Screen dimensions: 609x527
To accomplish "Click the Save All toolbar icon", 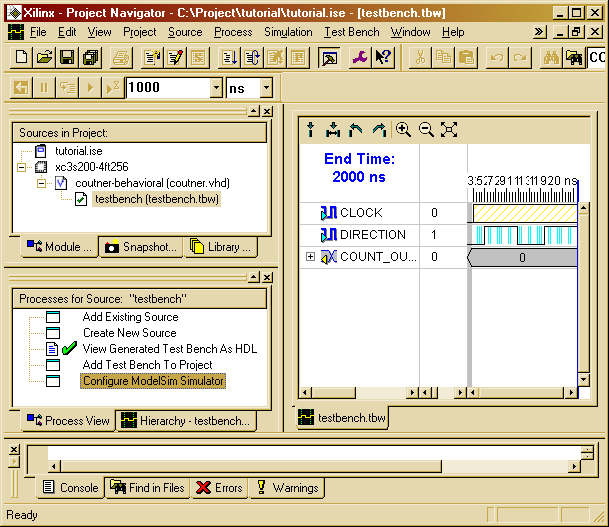I will (90, 58).
